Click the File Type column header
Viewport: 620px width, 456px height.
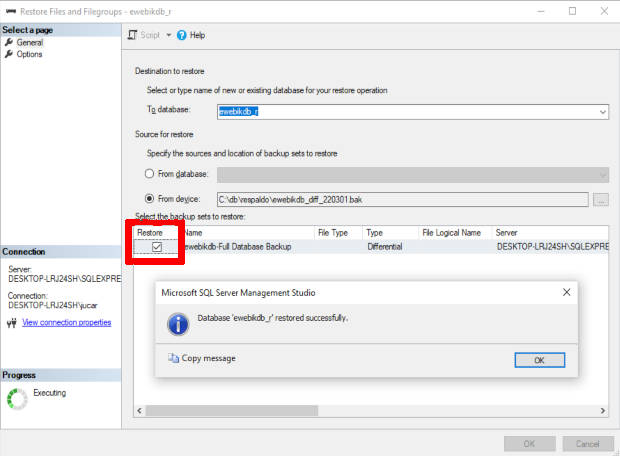tap(333, 233)
